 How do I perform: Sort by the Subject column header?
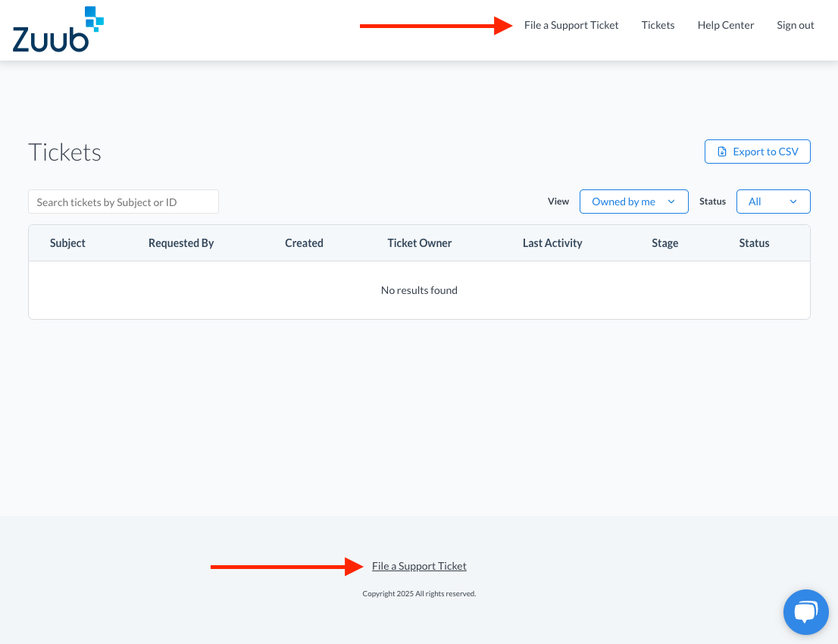point(67,243)
